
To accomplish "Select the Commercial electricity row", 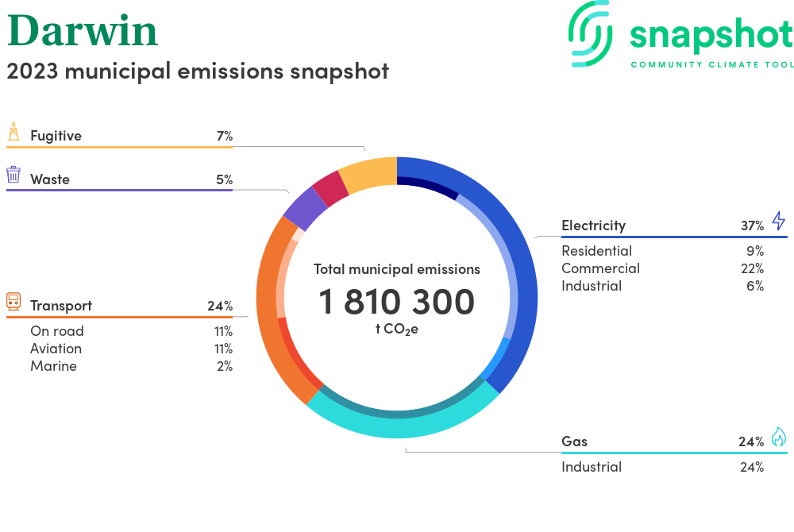I will [661, 268].
